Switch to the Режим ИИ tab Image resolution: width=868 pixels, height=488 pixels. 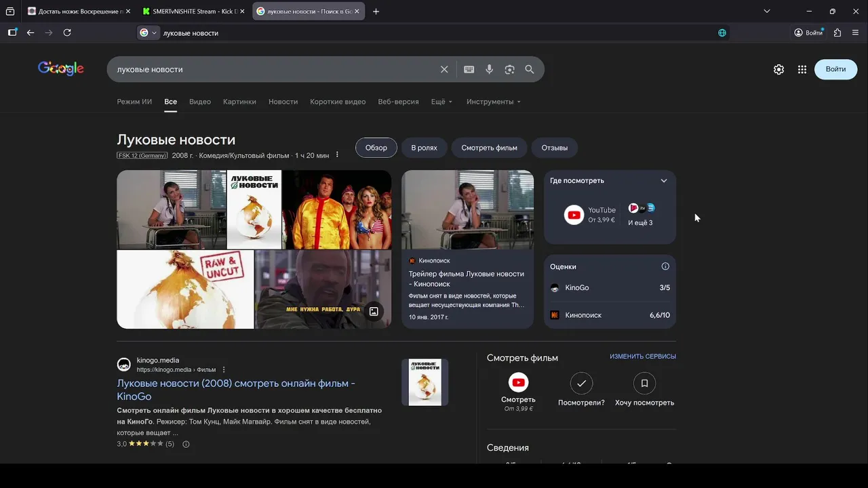pyautogui.click(x=134, y=102)
